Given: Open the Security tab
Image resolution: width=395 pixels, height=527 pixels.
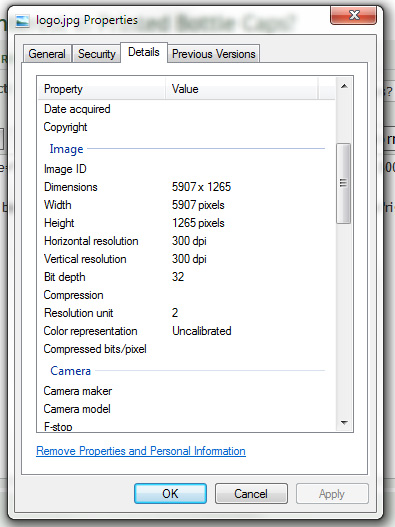Looking at the screenshot, I should [96, 54].
